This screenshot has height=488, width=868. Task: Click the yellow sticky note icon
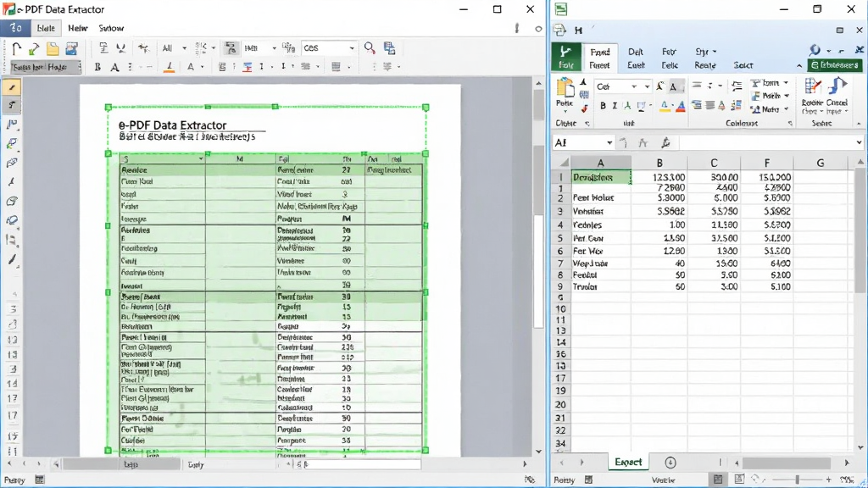pyautogui.click(x=53, y=48)
